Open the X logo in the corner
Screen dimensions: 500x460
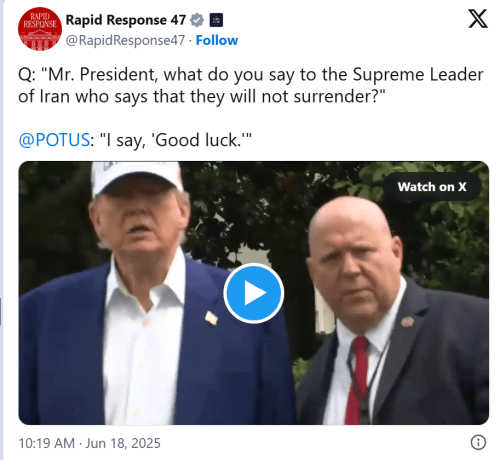tap(478, 19)
